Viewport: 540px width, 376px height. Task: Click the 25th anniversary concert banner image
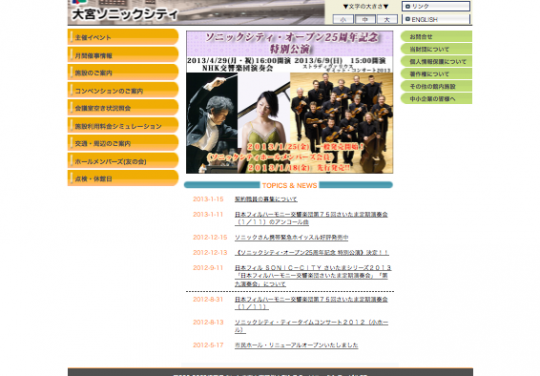(289, 102)
